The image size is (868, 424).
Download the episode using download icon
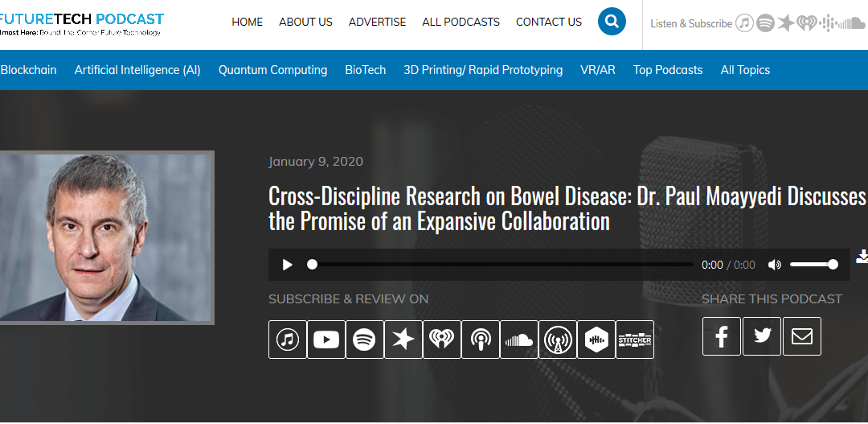tap(862, 257)
